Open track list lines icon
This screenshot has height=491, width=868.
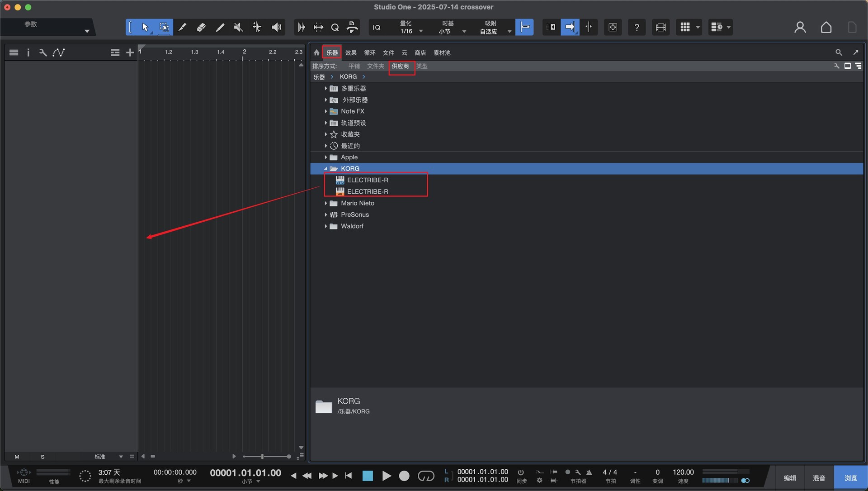[x=14, y=52]
